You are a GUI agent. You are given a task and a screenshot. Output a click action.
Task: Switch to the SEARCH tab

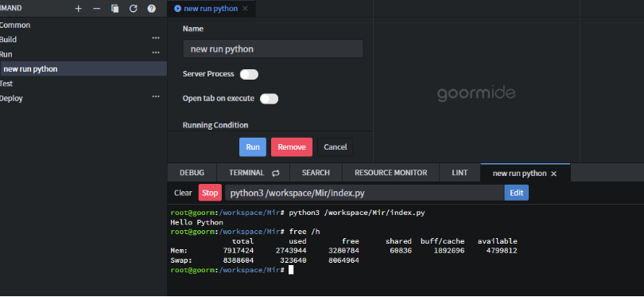pos(316,173)
